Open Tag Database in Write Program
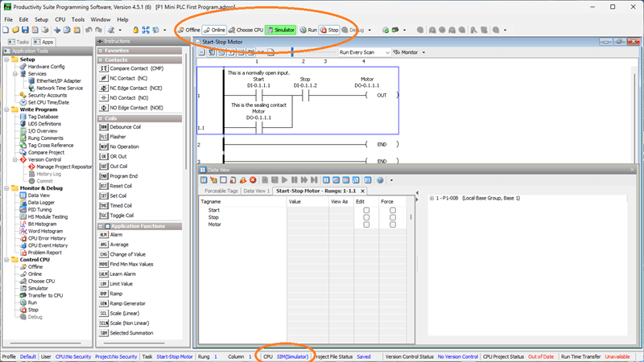The height and width of the screenshot is (362, 644). click(x=43, y=117)
